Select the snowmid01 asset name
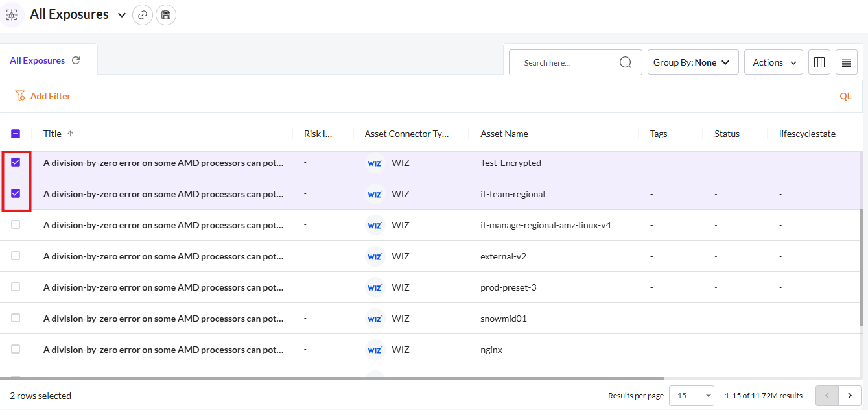 click(504, 319)
